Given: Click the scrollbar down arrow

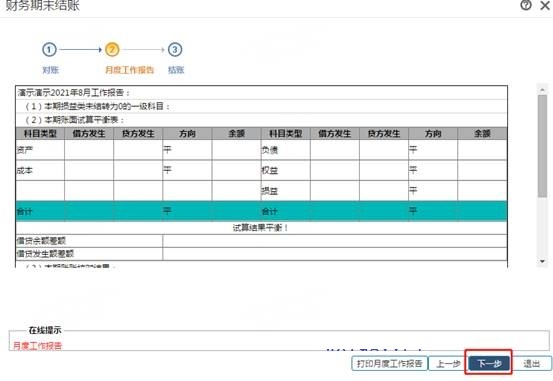Looking at the screenshot, I should 542,261.
